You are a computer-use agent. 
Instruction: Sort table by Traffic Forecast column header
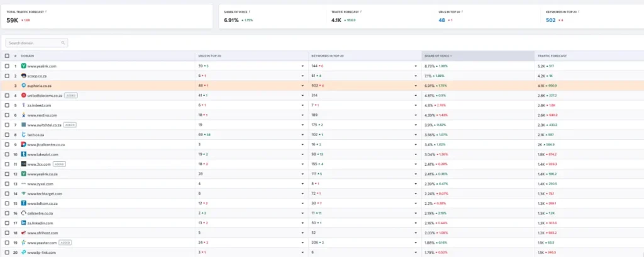pyautogui.click(x=553, y=55)
